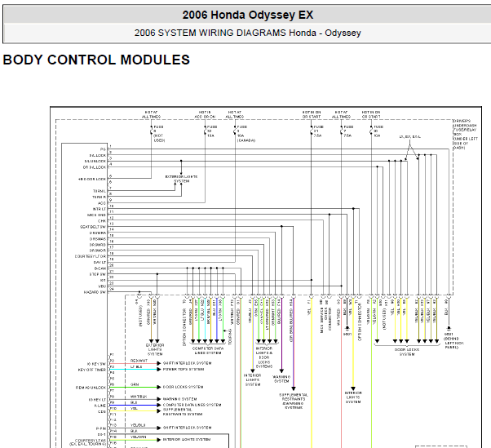Click the Fuse 32 label under HOT IN ACC OR ON
This screenshot has height=448, width=491.
(212, 131)
